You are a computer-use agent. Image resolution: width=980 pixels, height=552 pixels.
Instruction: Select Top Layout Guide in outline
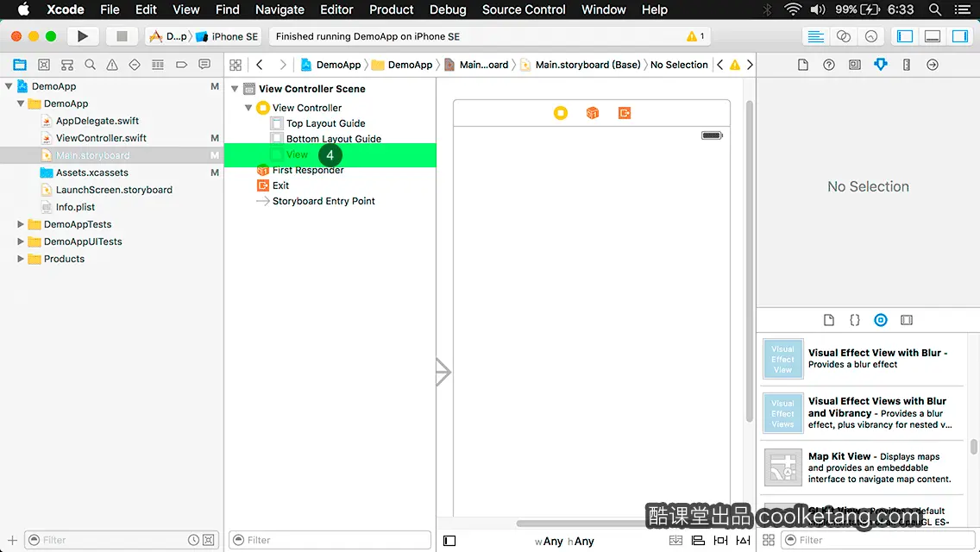[x=325, y=123]
